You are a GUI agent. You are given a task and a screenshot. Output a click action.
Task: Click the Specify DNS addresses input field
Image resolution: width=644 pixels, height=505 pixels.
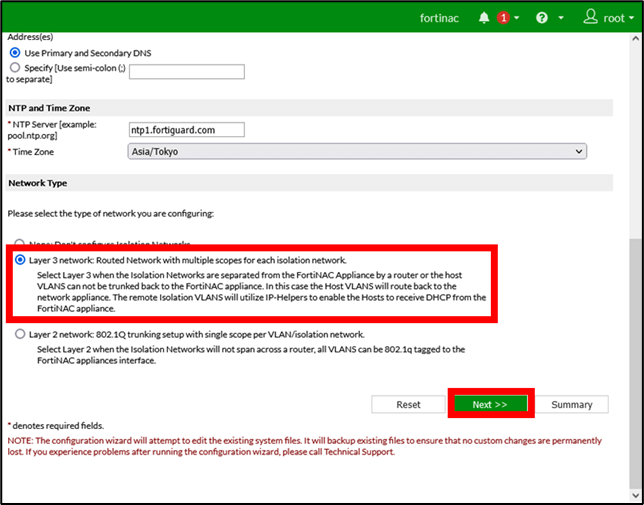click(x=187, y=71)
